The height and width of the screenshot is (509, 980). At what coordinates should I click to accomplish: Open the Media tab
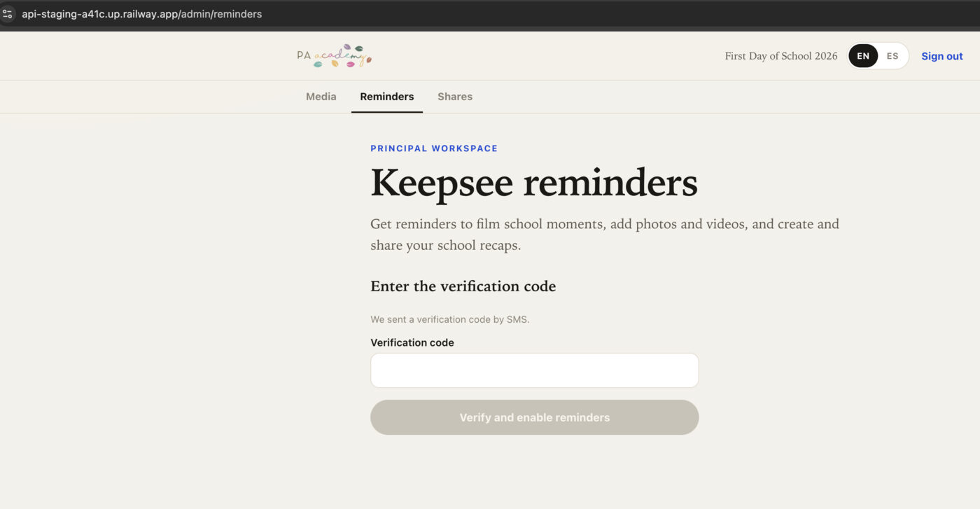[321, 97]
